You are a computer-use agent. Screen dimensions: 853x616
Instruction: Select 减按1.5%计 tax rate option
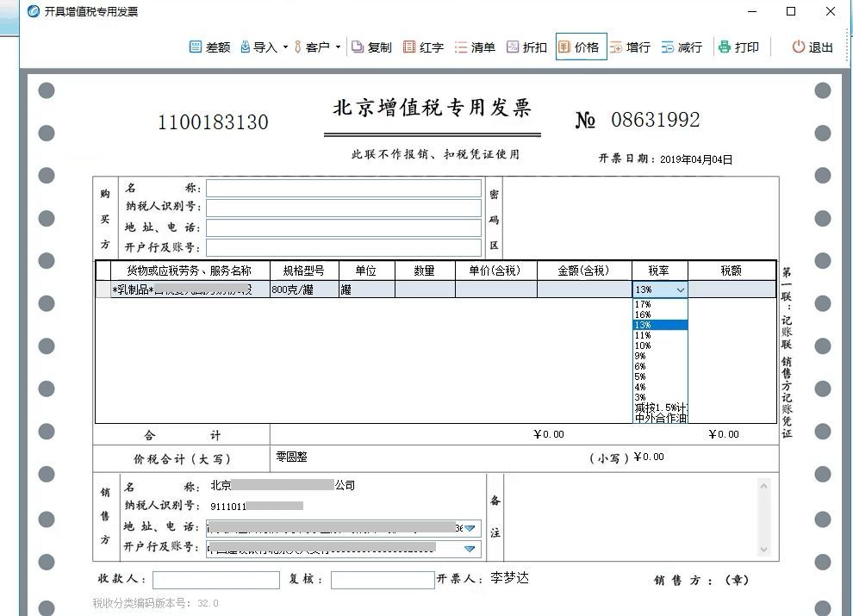[660, 408]
